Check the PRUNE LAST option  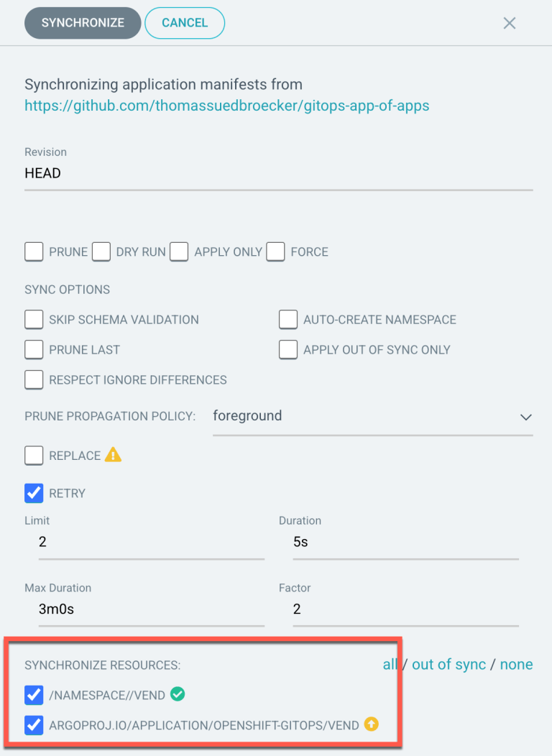pos(33,349)
